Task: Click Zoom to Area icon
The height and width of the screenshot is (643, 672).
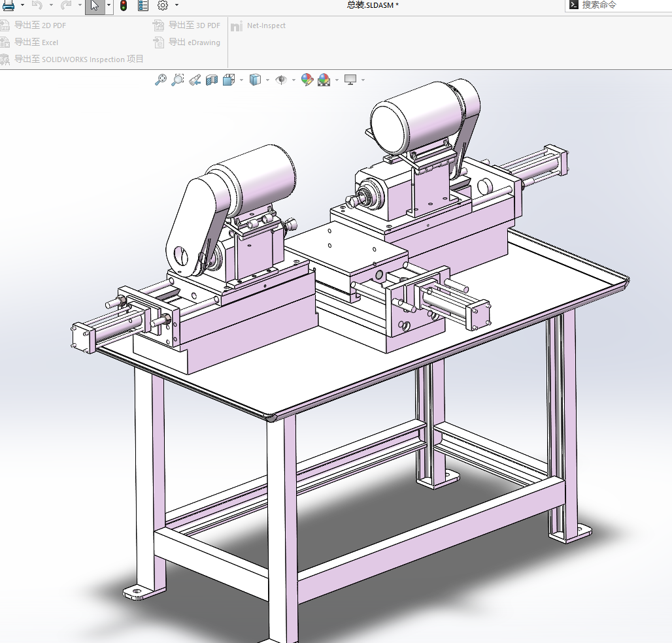Action: [x=178, y=80]
